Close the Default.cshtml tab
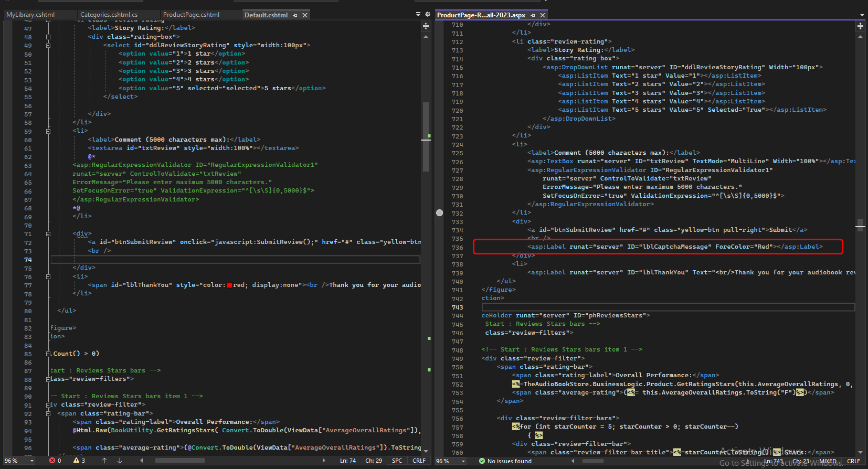The width and height of the screenshot is (868, 469). 305,15
